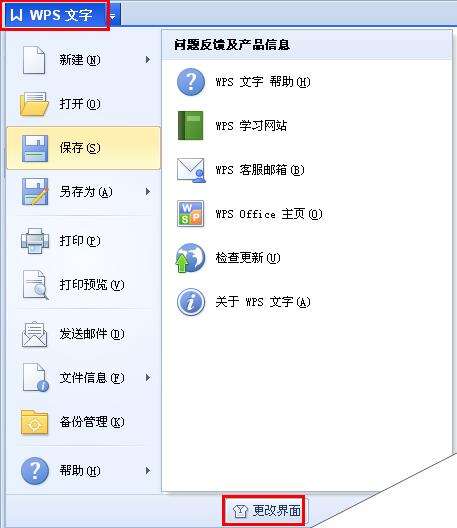Click the WPS Office 主页 logo icon

point(190,213)
